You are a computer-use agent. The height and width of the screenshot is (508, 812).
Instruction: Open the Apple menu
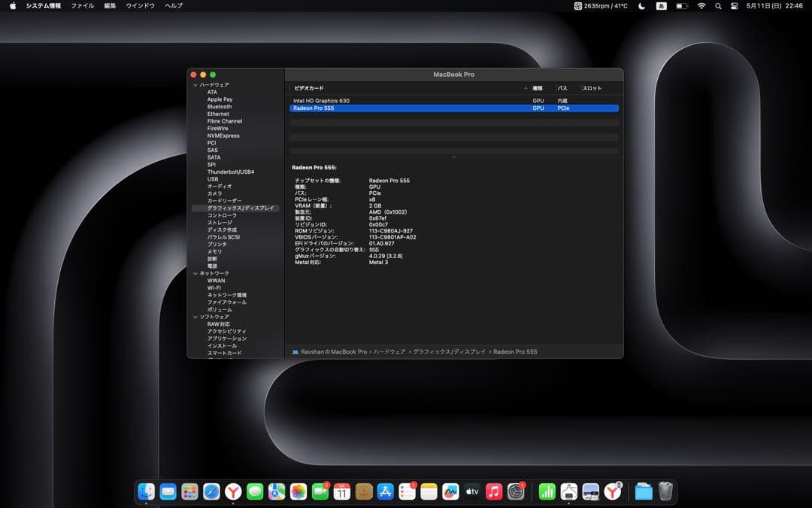(13, 6)
